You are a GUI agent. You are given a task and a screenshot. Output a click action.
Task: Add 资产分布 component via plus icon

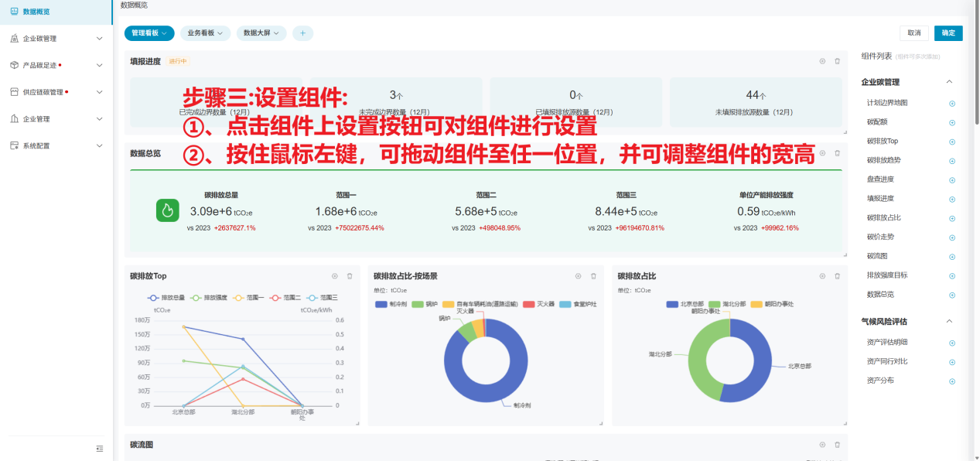point(952,381)
